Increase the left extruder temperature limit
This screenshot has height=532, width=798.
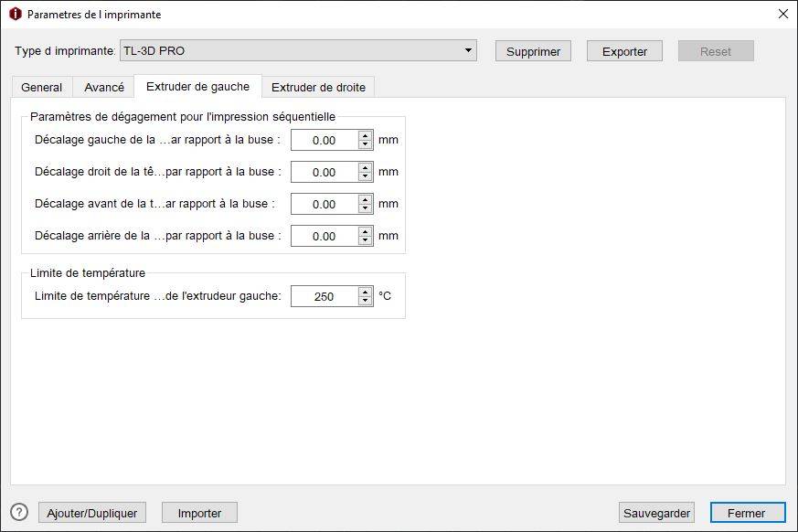click(366, 292)
